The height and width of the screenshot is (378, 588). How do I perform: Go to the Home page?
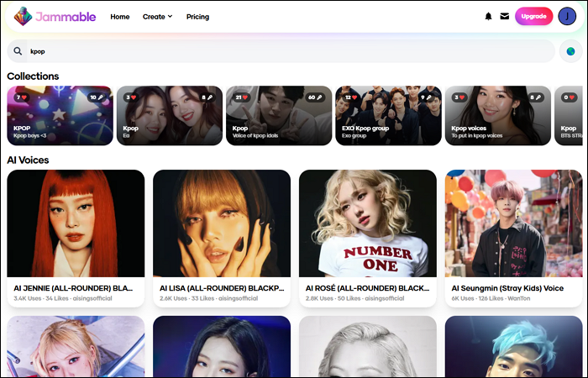(120, 17)
